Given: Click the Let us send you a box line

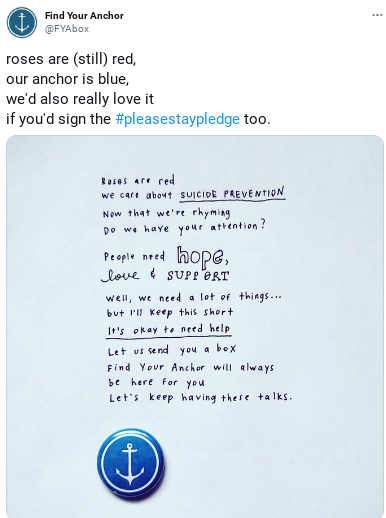Looking at the screenshot, I should (172, 350).
